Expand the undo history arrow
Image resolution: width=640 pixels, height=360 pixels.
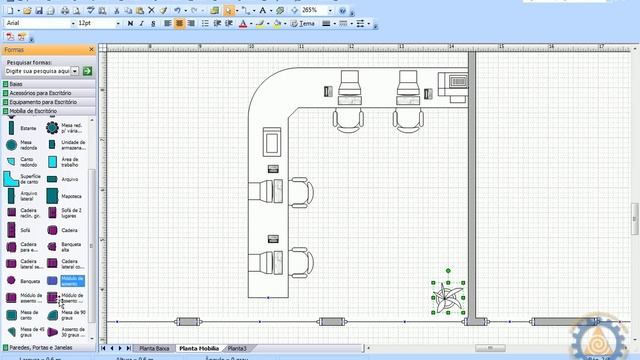[185, 11]
